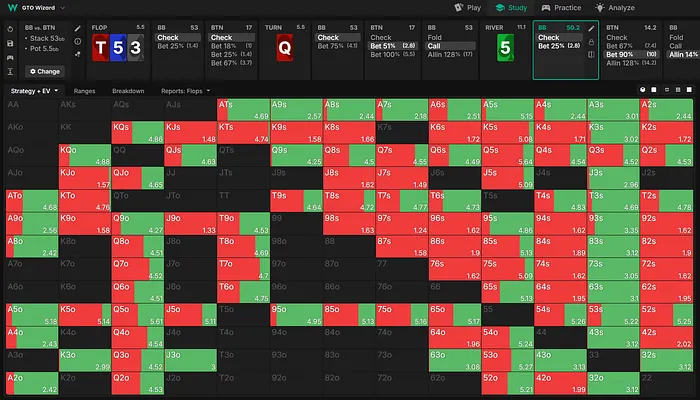Click the gamepad icon in left sidebar
700x400 pixels.
click(10, 58)
